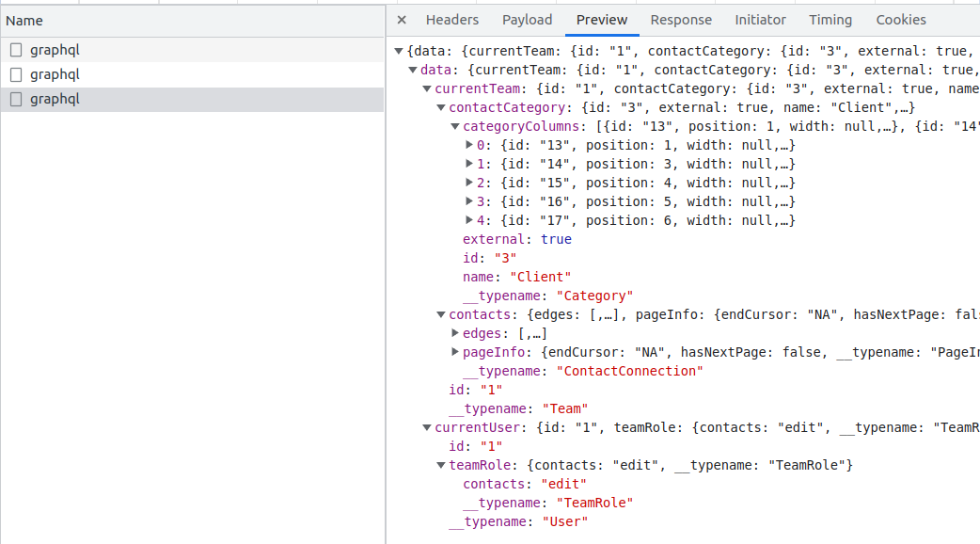Expand categoryColumns item 4 with id 17
The height and width of the screenshot is (544, 980).
(470, 220)
